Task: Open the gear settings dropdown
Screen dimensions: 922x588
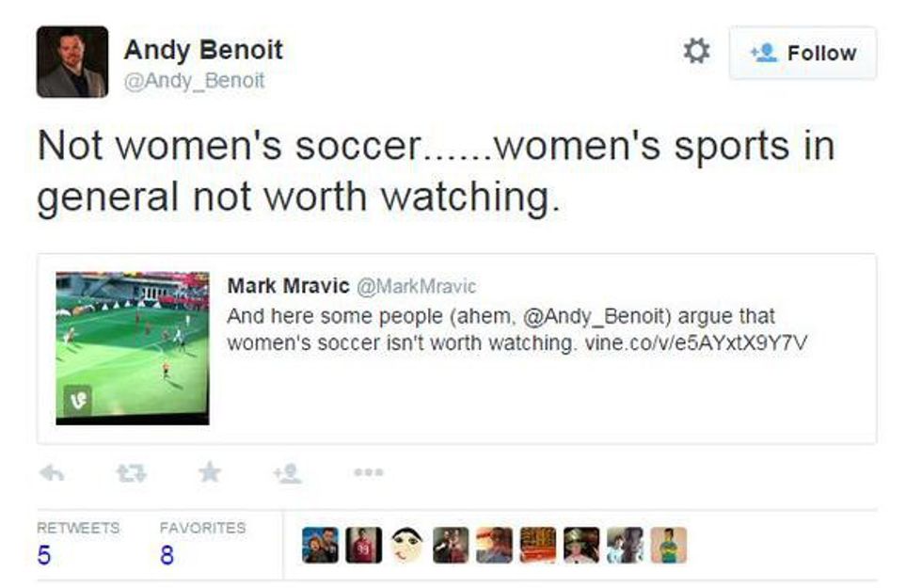Action: [x=696, y=51]
